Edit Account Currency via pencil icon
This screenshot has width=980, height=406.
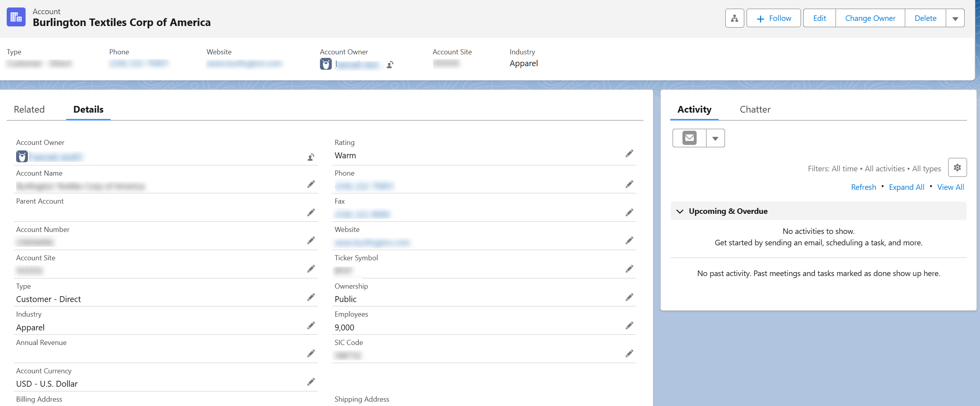[x=311, y=382]
